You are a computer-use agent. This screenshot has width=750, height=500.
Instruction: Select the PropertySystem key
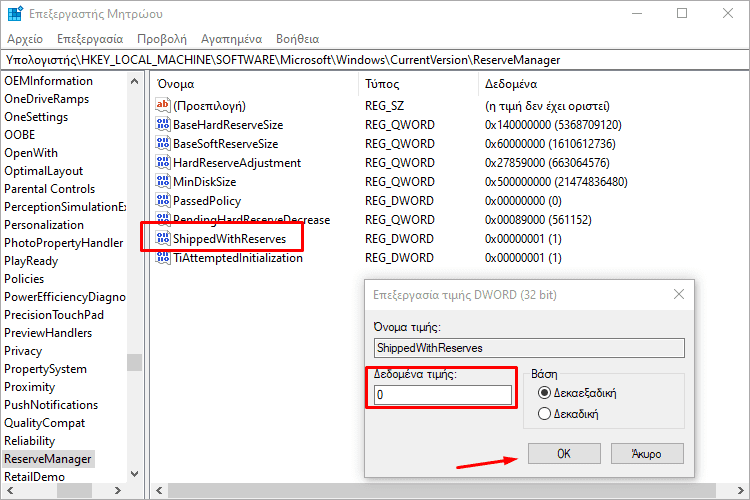[45, 369]
